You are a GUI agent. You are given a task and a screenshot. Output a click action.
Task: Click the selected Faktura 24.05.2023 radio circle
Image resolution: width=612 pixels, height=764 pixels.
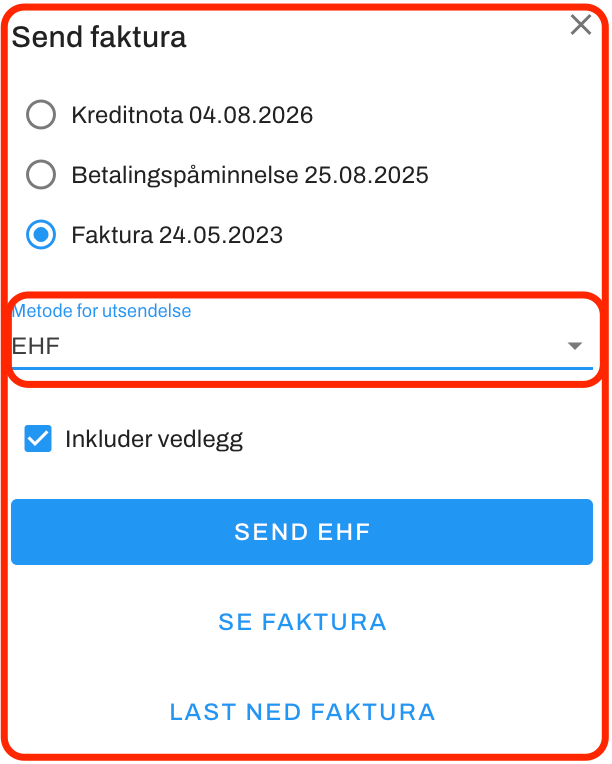point(41,234)
